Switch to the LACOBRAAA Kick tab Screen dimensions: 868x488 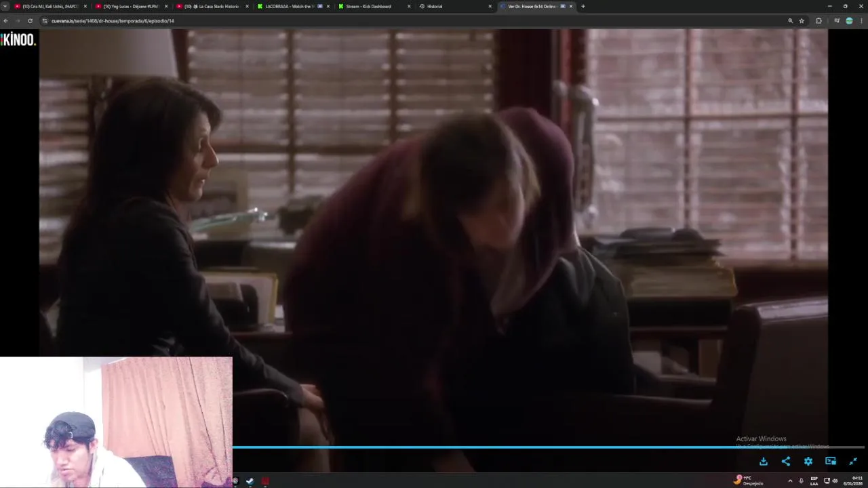(293, 6)
